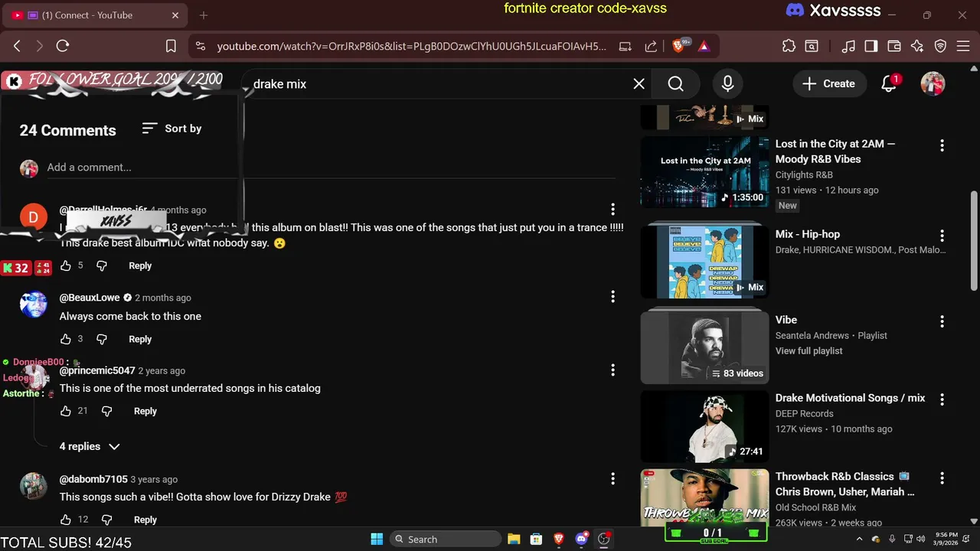
Task: Reload the YouTube page
Action: [x=63, y=46]
